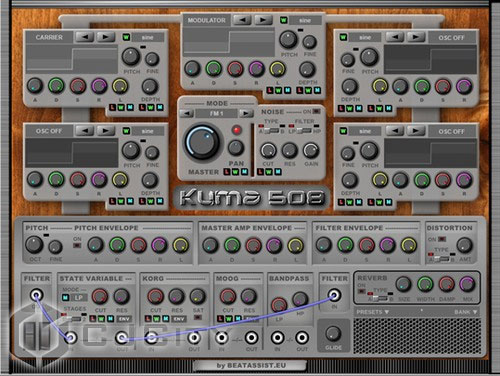Click the LP mode display in State Variable
The height and width of the screenshot is (376, 500).
(79, 298)
